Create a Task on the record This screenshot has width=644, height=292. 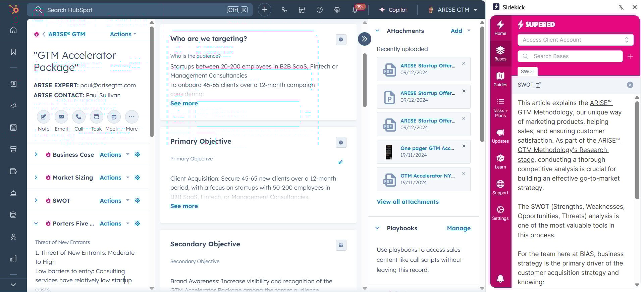96,117
